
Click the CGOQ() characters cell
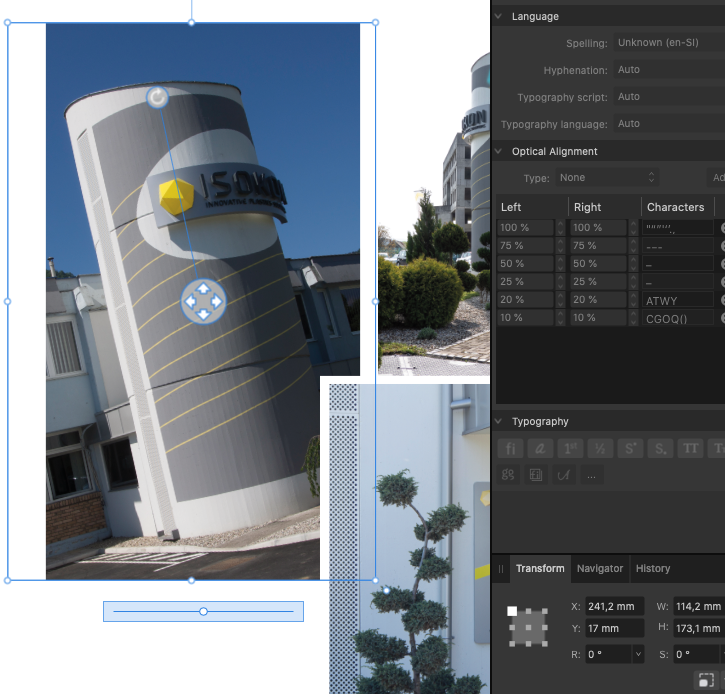(x=677, y=319)
